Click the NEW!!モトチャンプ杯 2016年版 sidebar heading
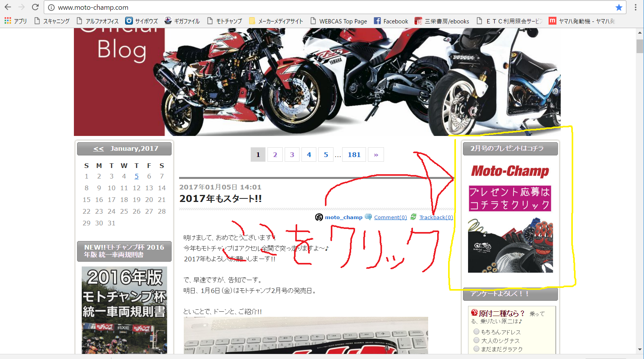This screenshot has width=644, height=359. [124, 251]
